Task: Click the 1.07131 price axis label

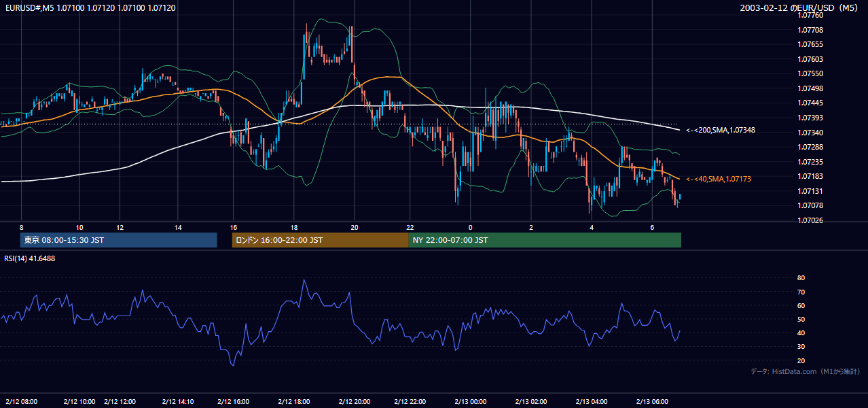Action: click(x=810, y=191)
